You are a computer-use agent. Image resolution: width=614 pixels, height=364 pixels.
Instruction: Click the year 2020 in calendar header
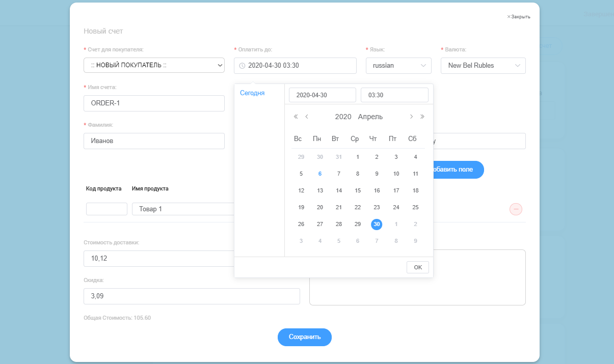point(343,117)
